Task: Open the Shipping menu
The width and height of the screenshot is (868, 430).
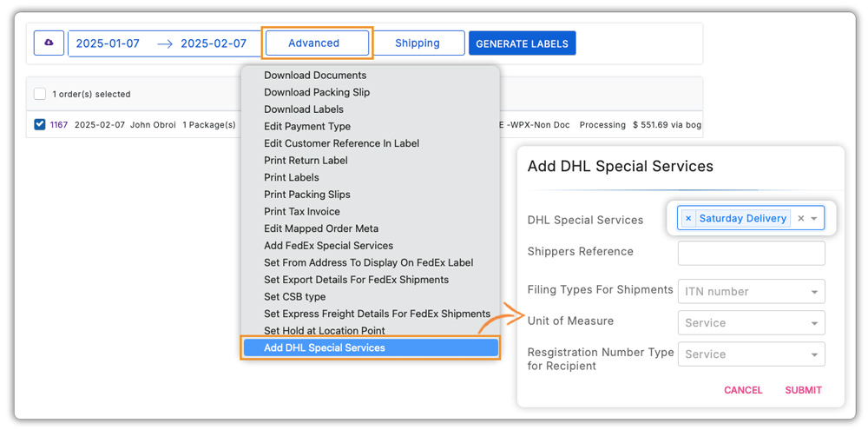Action: (x=418, y=43)
